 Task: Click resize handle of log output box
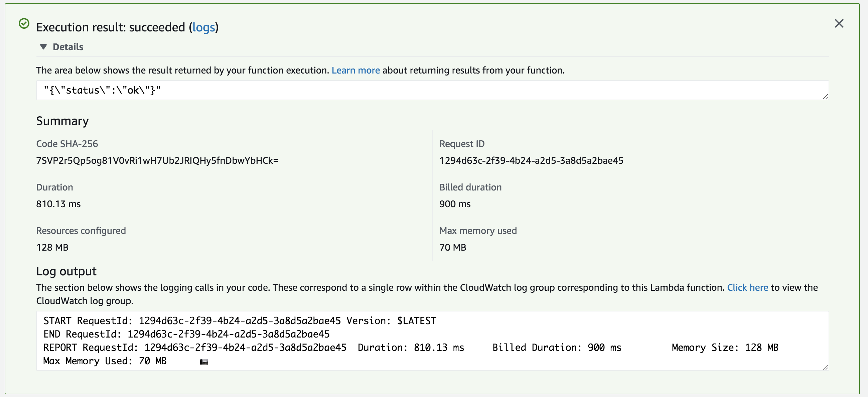[825, 367]
